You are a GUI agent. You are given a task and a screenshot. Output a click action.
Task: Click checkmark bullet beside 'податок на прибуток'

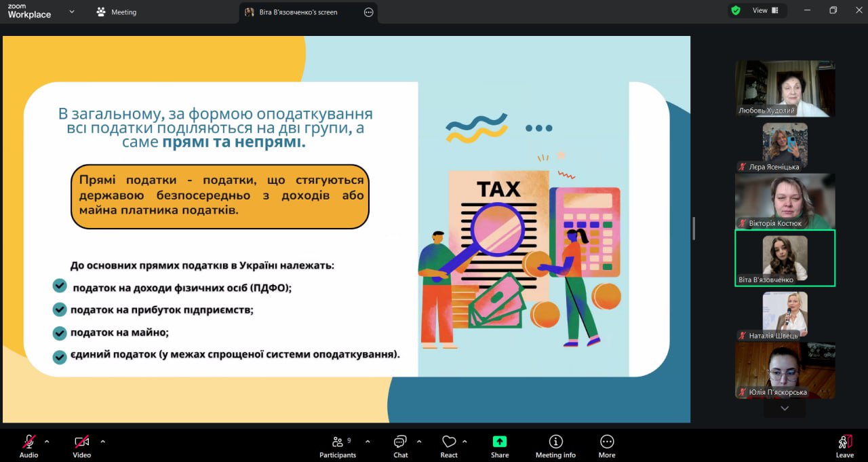(x=60, y=309)
